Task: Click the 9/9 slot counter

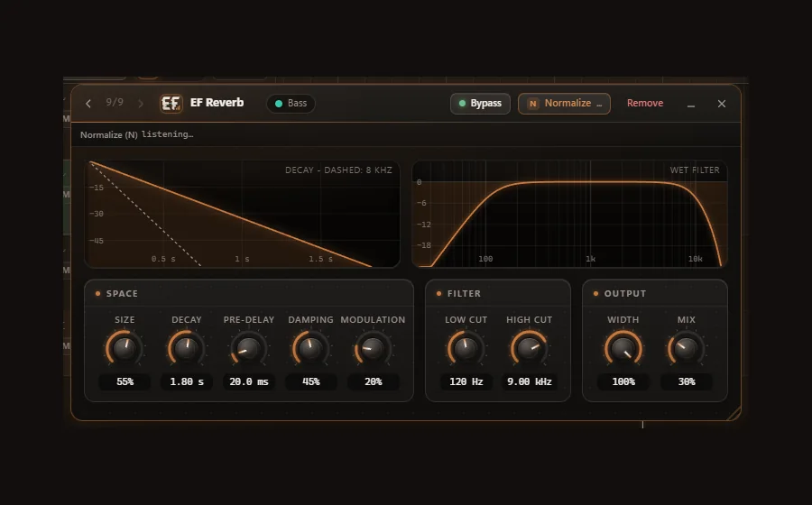Action: (x=115, y=103)
